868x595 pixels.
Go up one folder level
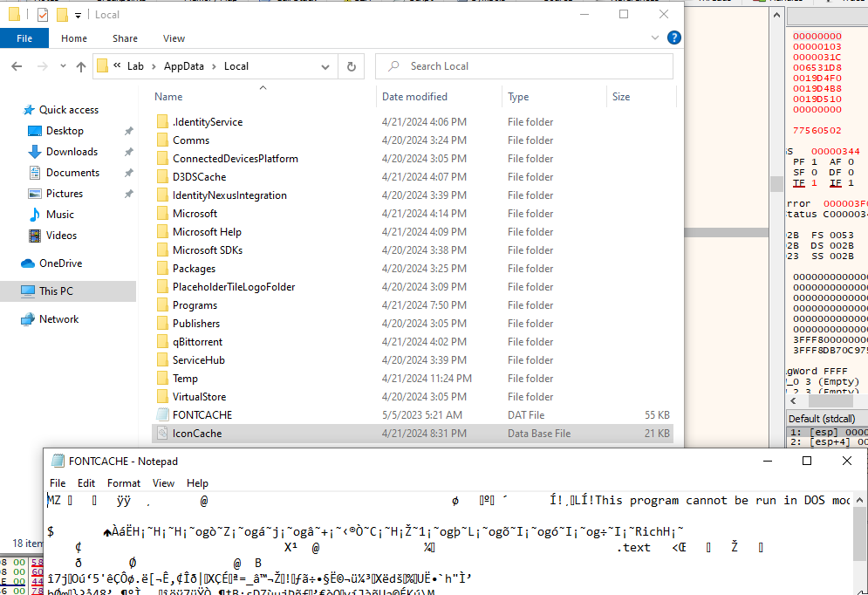pyautogui.click(x=81, y=66)
